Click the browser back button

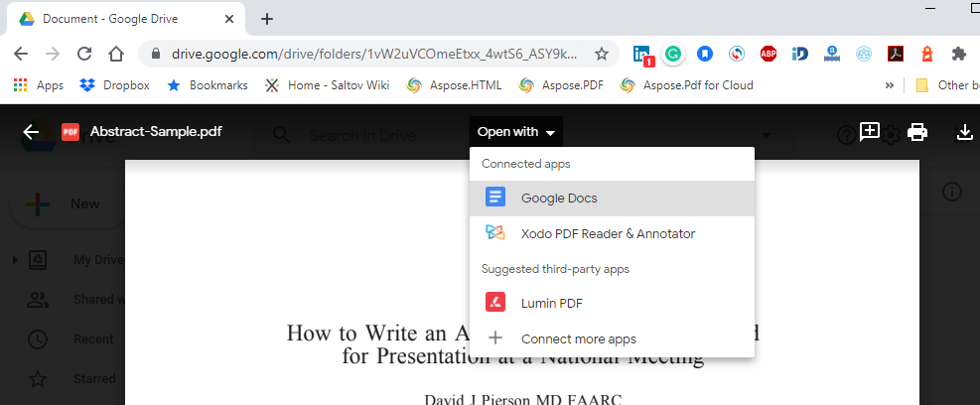pyautogui.click(x=21, y=54)
